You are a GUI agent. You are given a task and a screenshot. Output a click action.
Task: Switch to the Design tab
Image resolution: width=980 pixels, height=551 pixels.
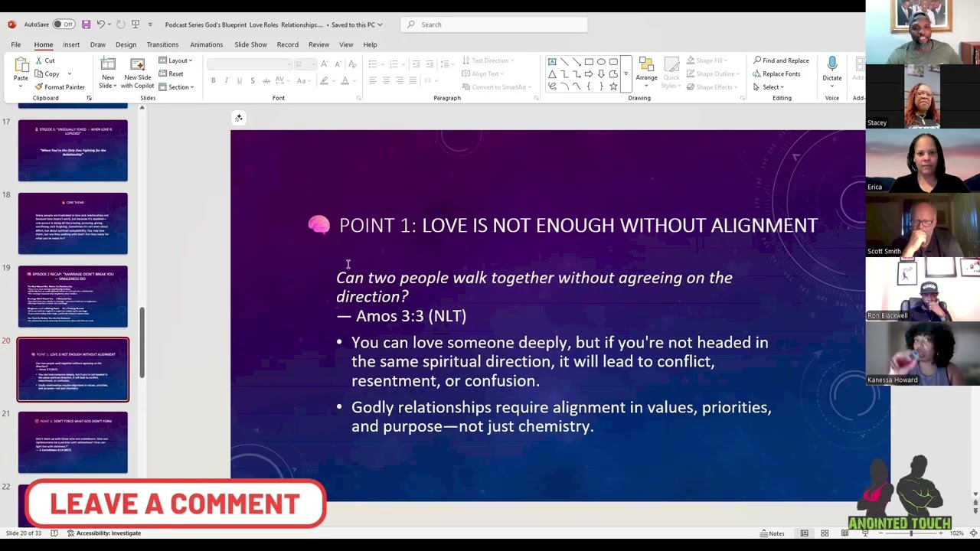coord(126,44)
